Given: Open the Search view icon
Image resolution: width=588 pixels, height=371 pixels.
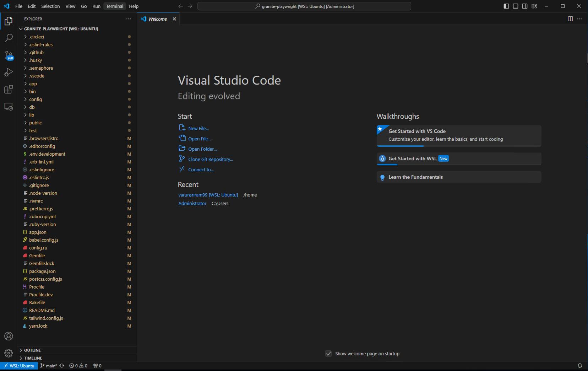Looking at the screenshot, I should [x=9, y=38].
